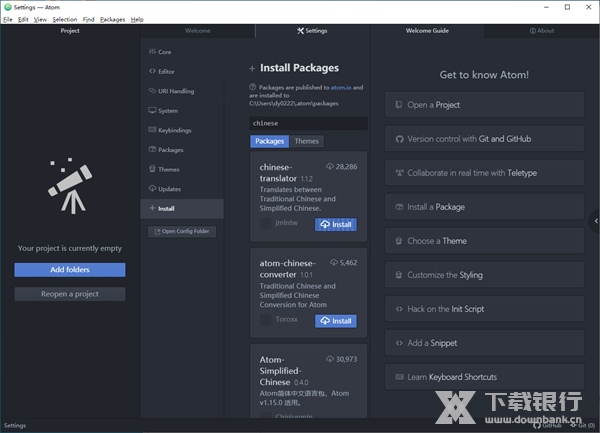Install the chinese-translator package
The width and height of the screenshot is (600, 433).
tap(335, 225)
